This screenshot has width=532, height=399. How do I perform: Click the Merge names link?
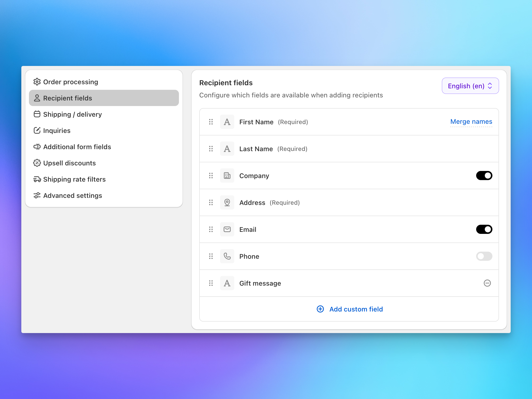[x=471, y=122]
